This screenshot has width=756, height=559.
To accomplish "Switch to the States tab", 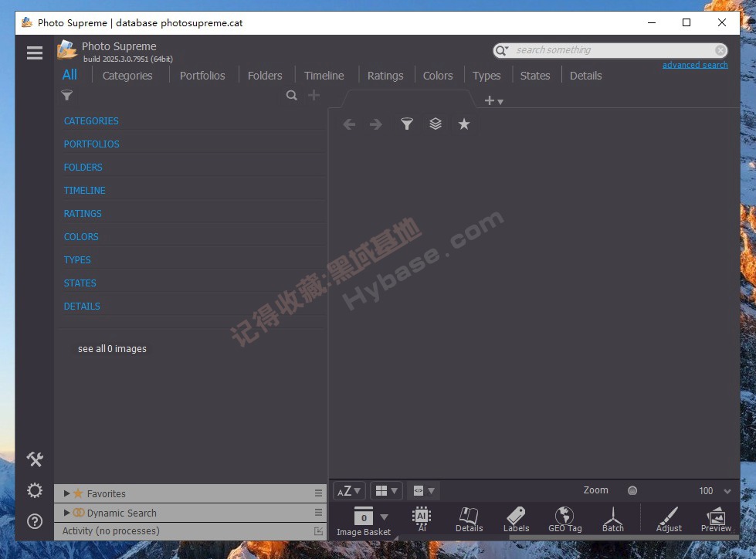I will pos(535,76).
